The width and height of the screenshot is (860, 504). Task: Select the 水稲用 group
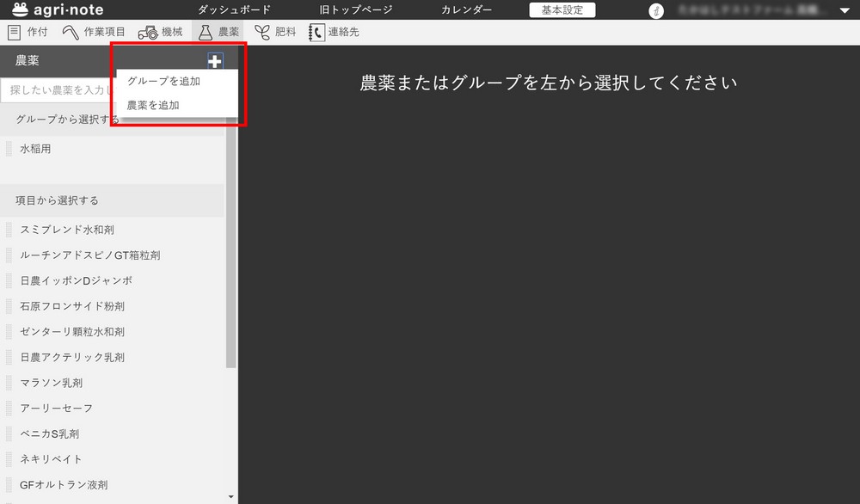[x=36, y=149]
